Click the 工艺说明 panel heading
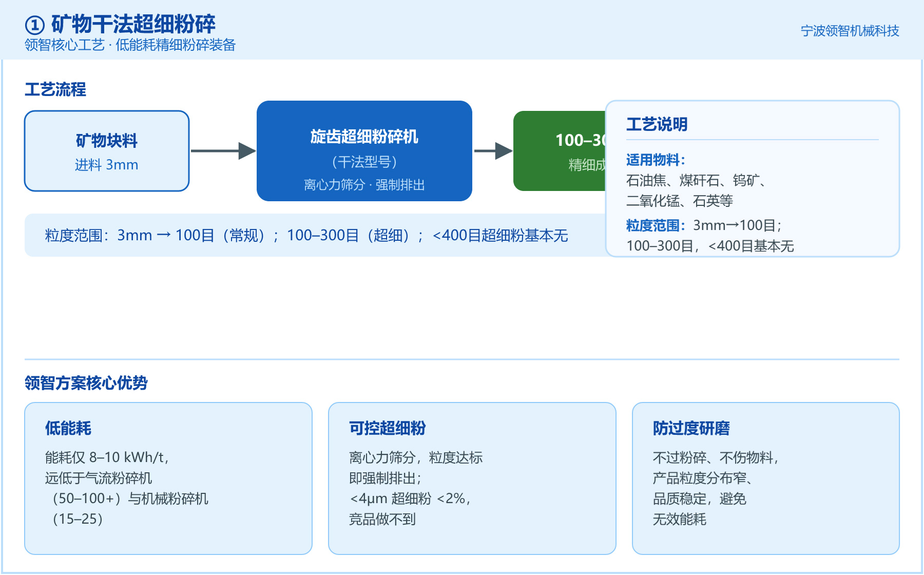Viewport: 924px width, 575px height. [657, 124]
